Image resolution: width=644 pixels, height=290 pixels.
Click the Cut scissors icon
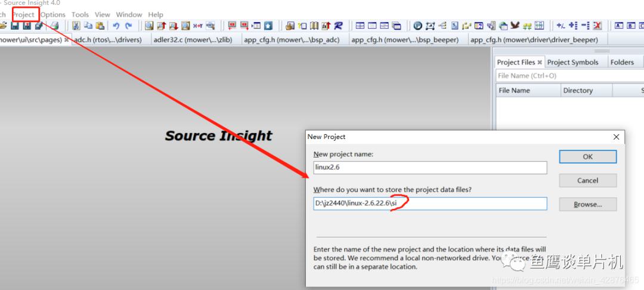pos(76,26)
